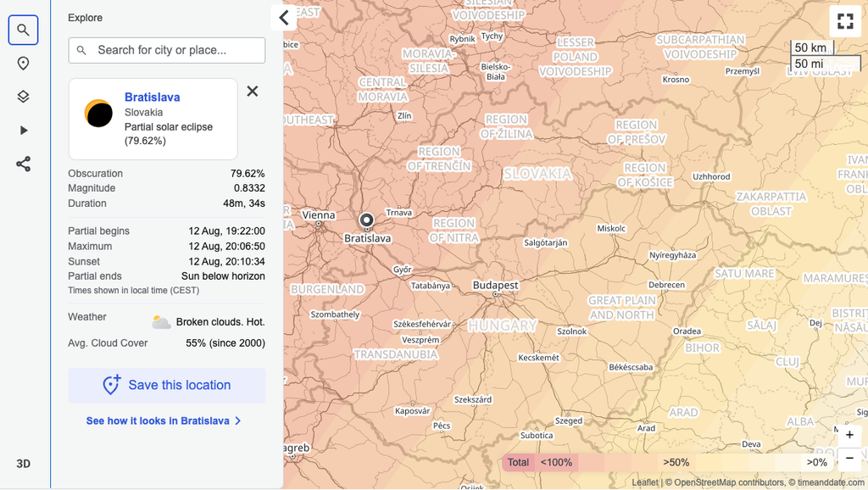
Task: Zoom in on the map
Action: [849, 435]
